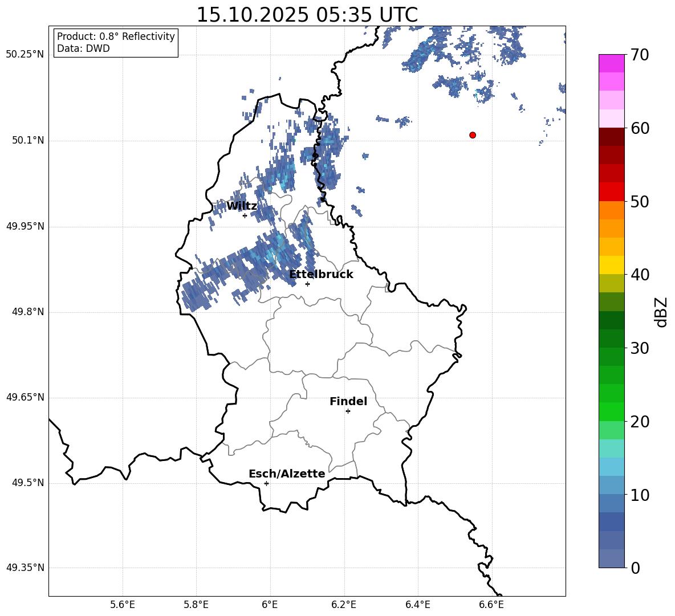The image size is (675, 616).
Task: Click the Findel city label
Action: [348, 401]
